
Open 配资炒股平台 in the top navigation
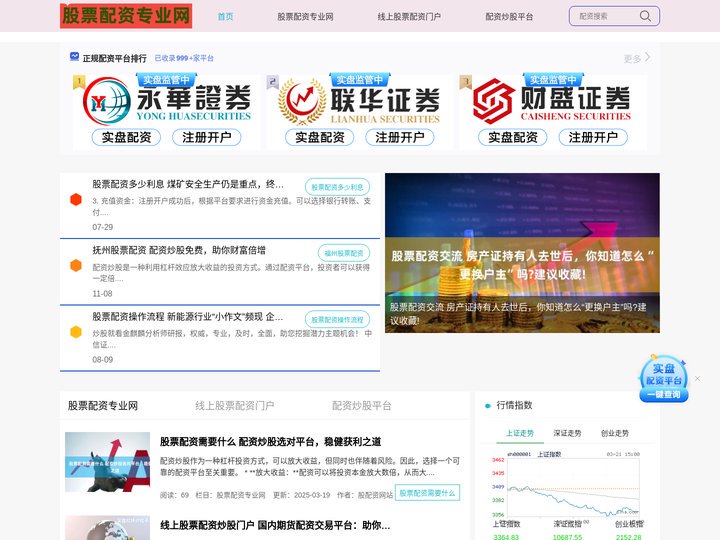coord(509,17)
